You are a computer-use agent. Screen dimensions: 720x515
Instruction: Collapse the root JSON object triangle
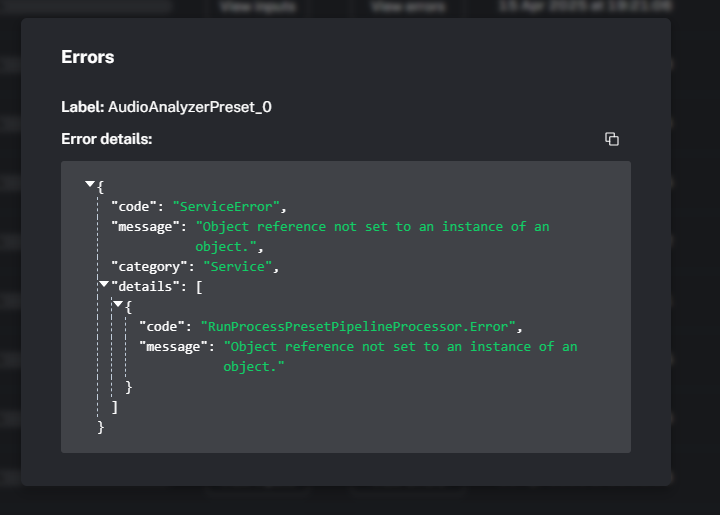pos(90,184)
